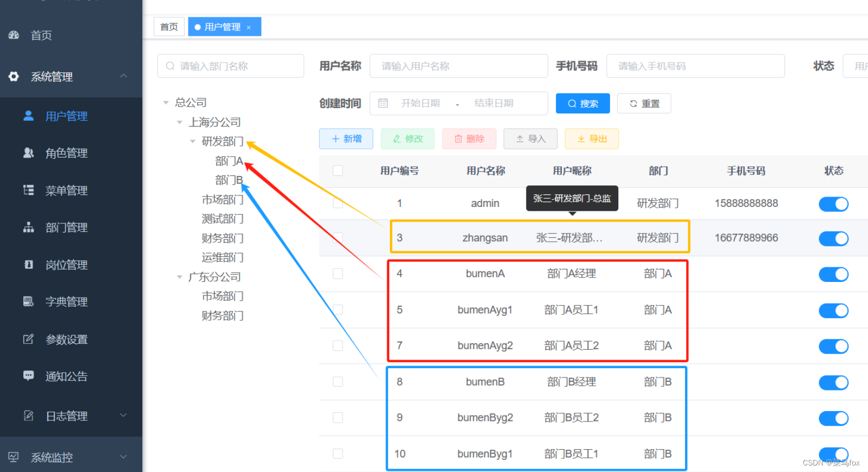The image size is (868, 472).
Task: Click the 搜索 search button
Action: tap(582, 103)
